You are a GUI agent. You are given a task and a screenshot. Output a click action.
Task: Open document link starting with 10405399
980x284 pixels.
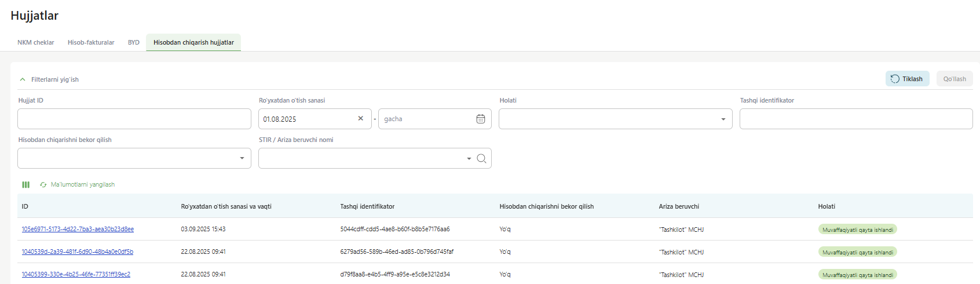76,274
